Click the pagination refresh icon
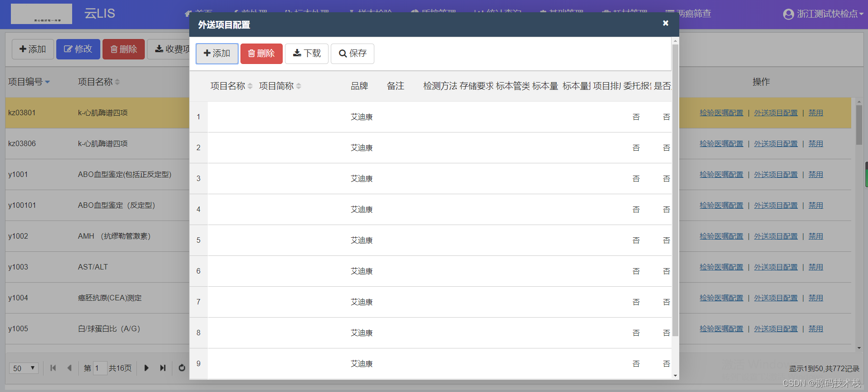This screenshot has height=392, width=868. point(182,368)
